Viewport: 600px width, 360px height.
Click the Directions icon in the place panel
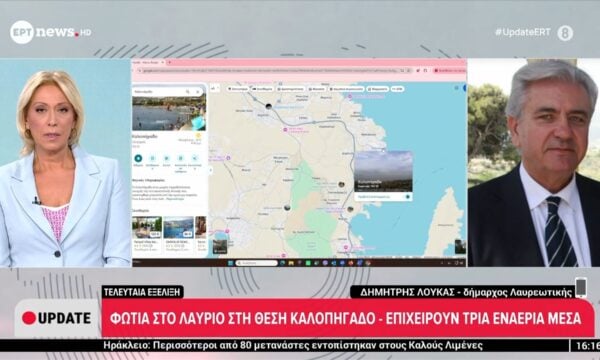coord(138,158)
